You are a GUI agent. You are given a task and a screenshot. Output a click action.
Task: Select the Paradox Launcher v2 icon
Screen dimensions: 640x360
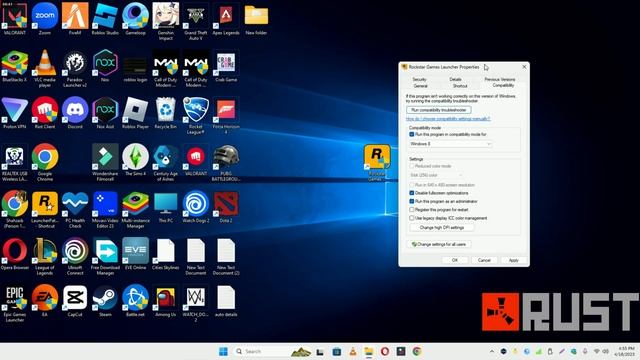tap(75, 68)
